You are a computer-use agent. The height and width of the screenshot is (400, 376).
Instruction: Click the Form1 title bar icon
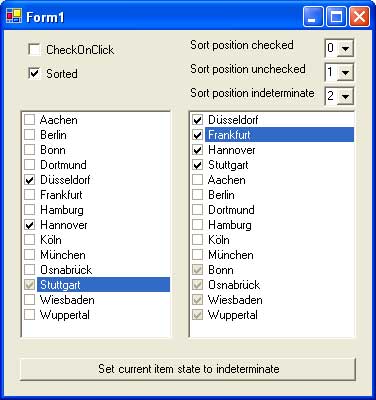tap(14, 16)
